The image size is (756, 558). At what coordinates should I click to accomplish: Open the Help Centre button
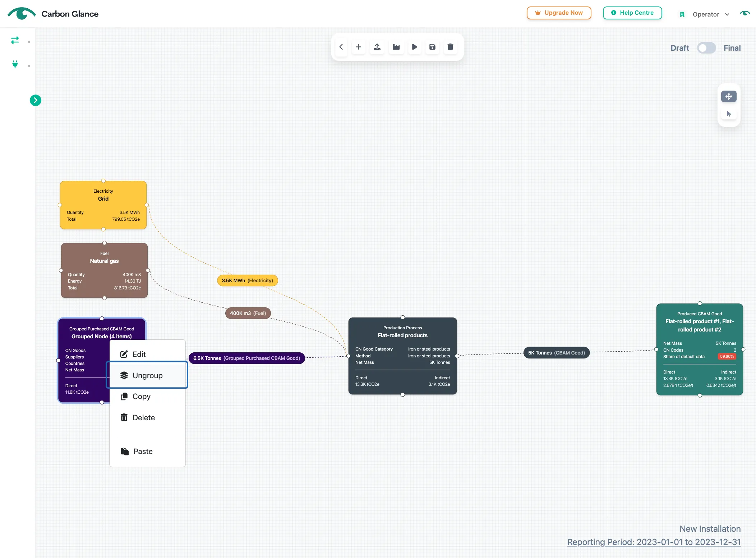tap(632, 13)
